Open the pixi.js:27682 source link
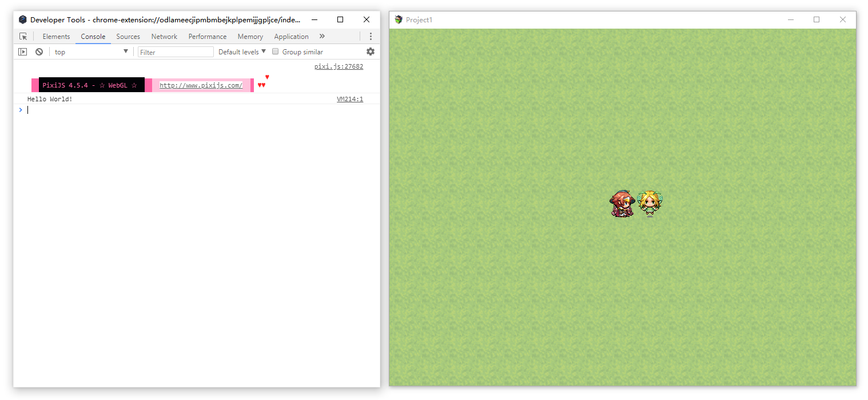868x400 pixels. 339,66
